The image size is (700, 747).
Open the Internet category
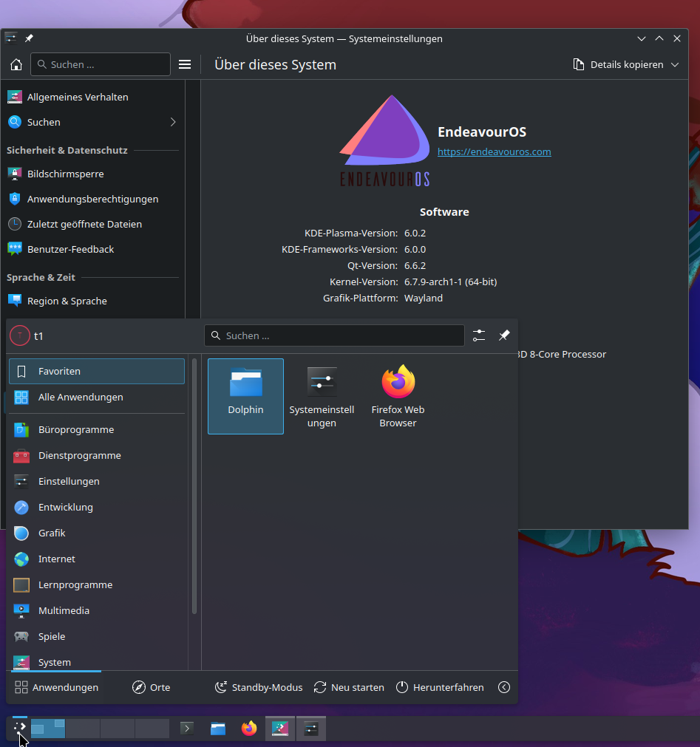click(x=97, y=559)
